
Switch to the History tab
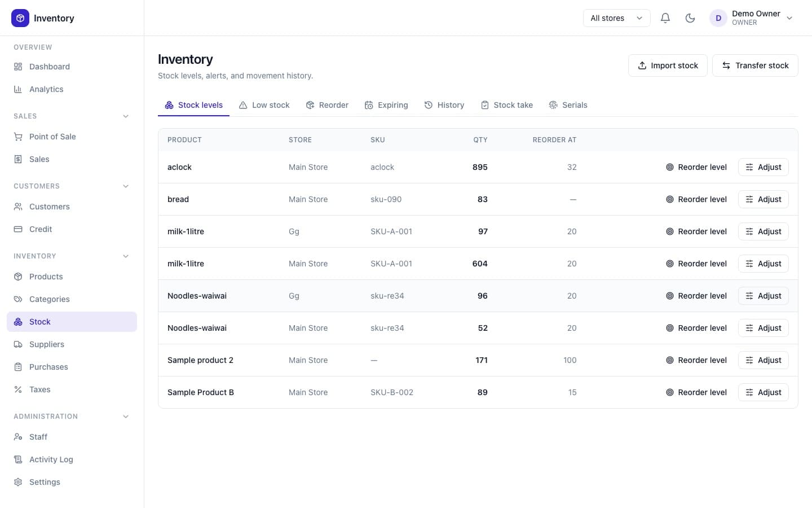[444, 105]
